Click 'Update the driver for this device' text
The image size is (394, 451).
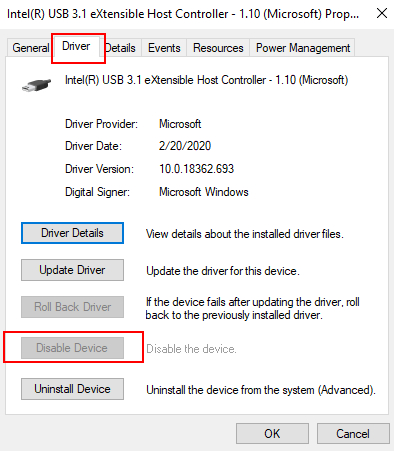click(223, 271)
